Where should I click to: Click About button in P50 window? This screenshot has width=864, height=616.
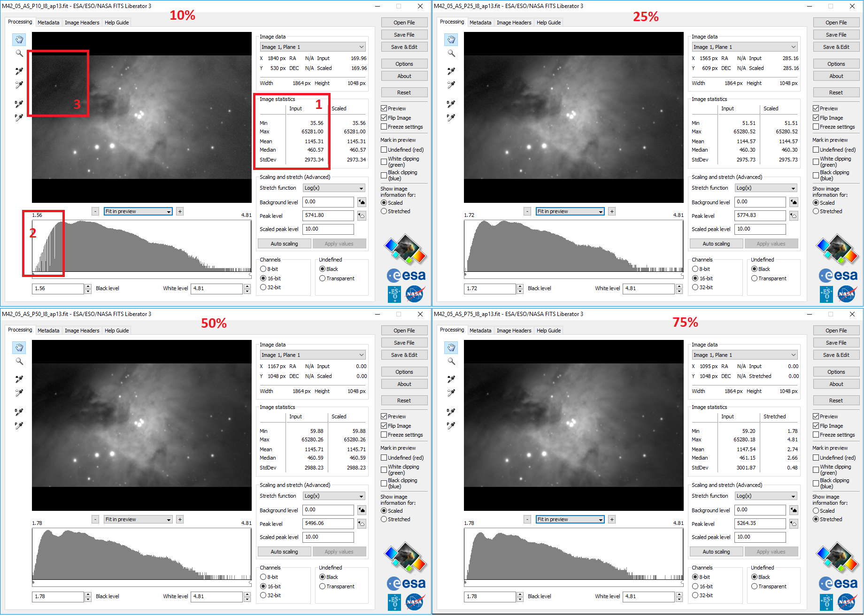[404, 384]
